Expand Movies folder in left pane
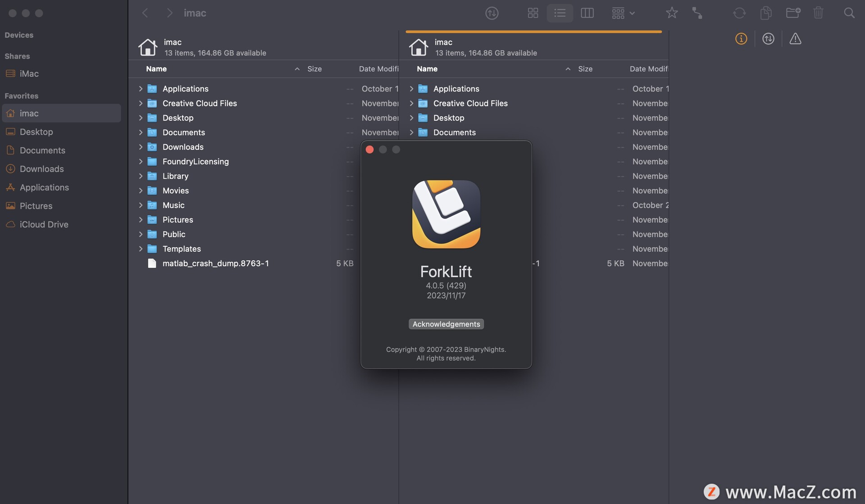This screenshot has height=504, width=865. (x=141, y=191)
